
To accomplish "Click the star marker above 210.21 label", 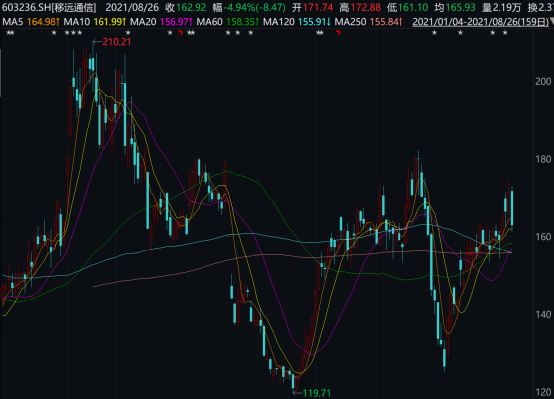I will pos(128,33).
